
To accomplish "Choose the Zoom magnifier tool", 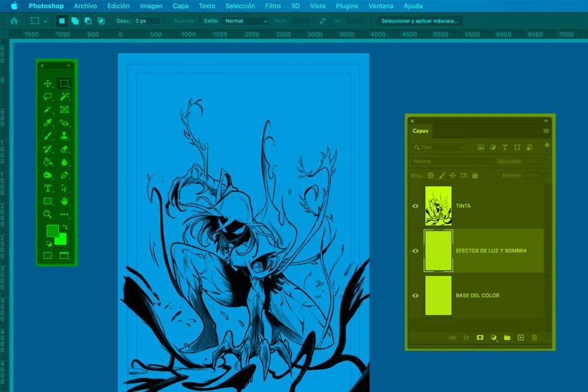I will [48, 214].
